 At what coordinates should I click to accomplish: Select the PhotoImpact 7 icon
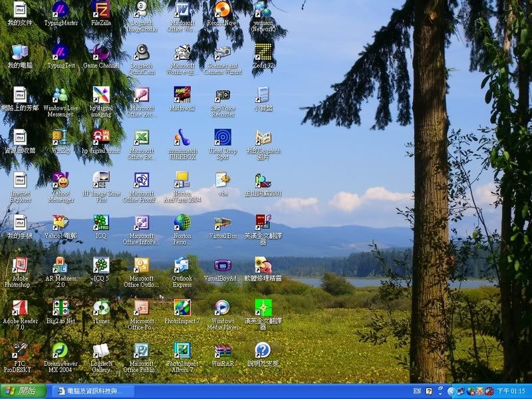click(182, 307)
